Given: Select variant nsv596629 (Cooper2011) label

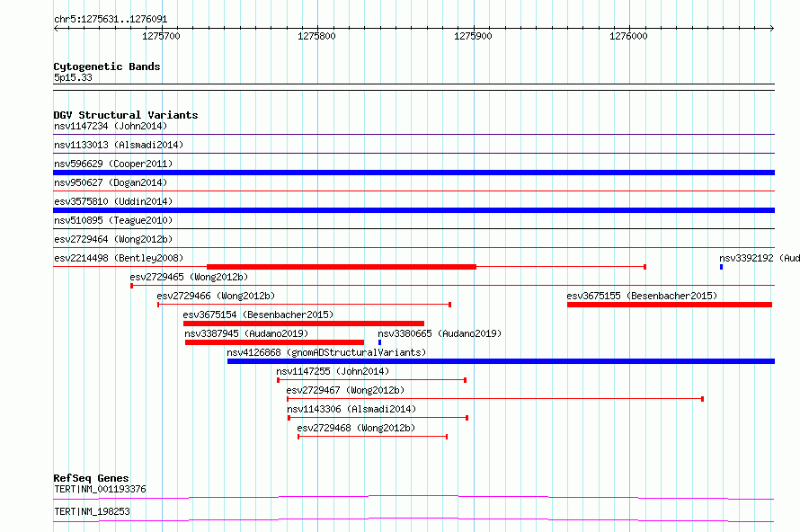Looking at the screenshot, I should [113, 164].
